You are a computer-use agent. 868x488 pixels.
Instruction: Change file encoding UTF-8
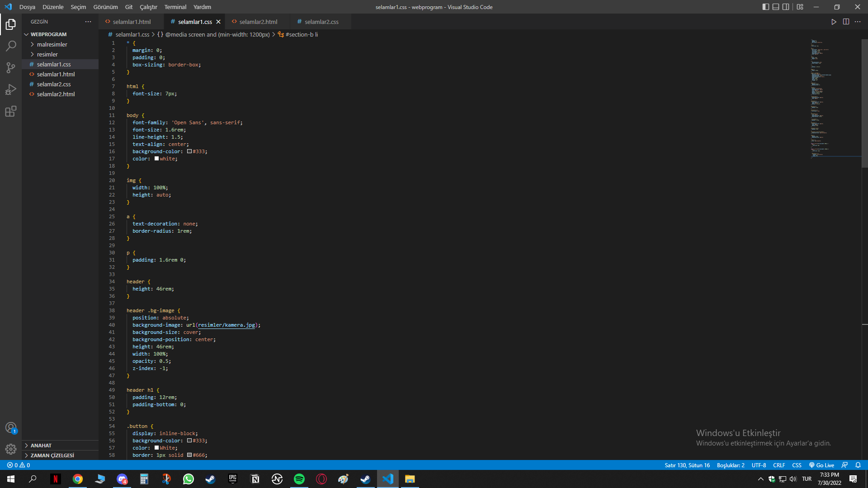pyautogui.click(x=759, y=465)
